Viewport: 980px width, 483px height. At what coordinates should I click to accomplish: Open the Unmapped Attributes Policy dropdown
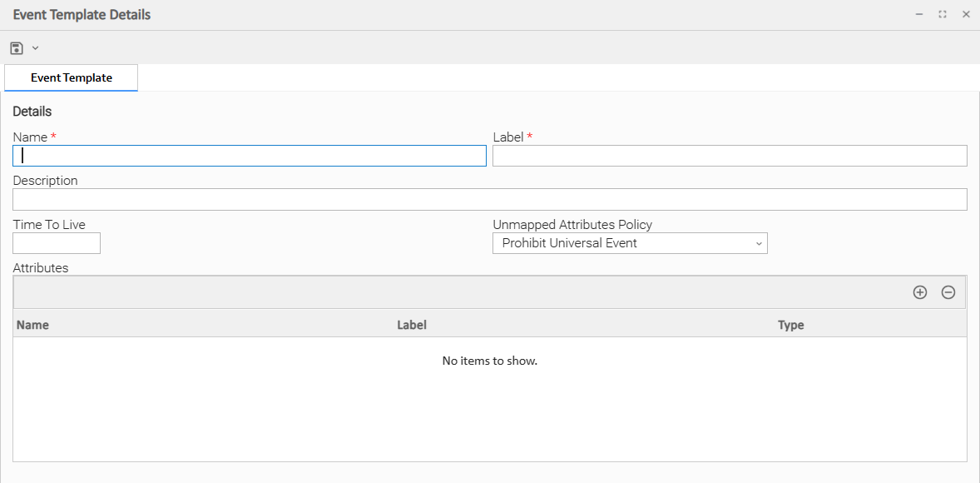pyautogui.click(x=630, y=243)
